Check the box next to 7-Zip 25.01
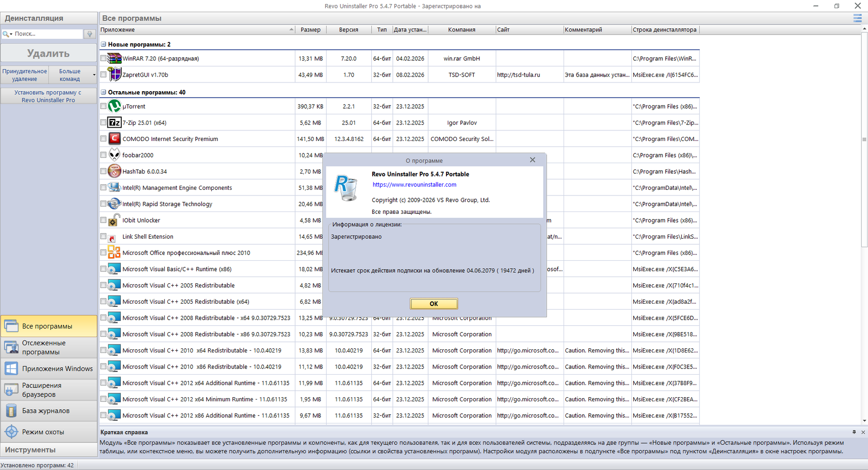 click(x=103, y=123)
